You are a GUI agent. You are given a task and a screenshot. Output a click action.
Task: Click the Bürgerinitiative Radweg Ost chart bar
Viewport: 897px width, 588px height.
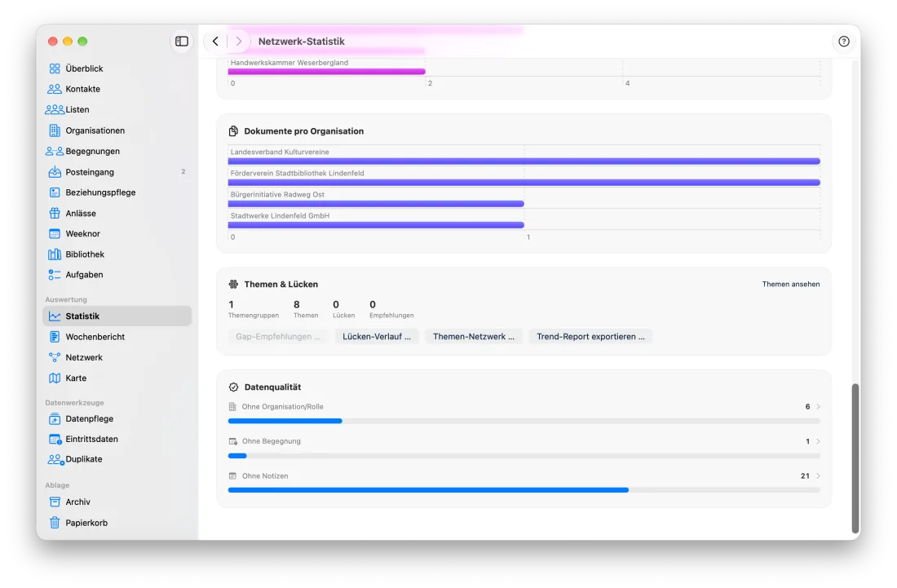(376, 204)
